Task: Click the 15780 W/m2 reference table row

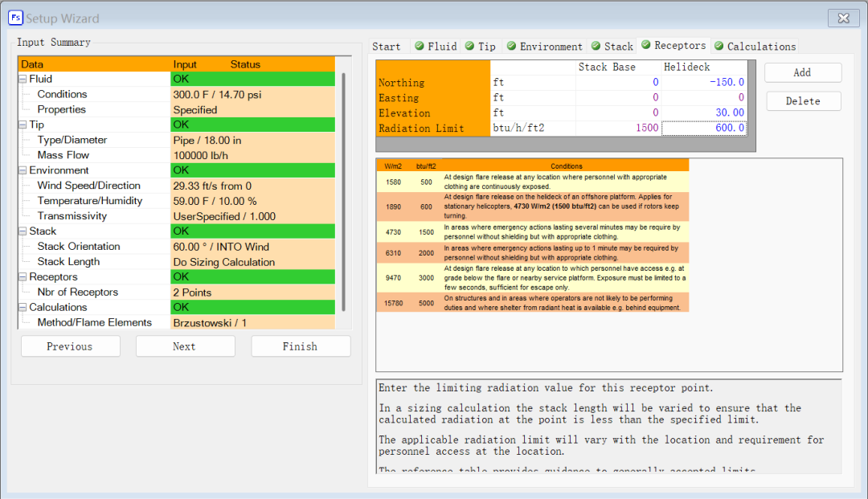Action: (533, 303)
